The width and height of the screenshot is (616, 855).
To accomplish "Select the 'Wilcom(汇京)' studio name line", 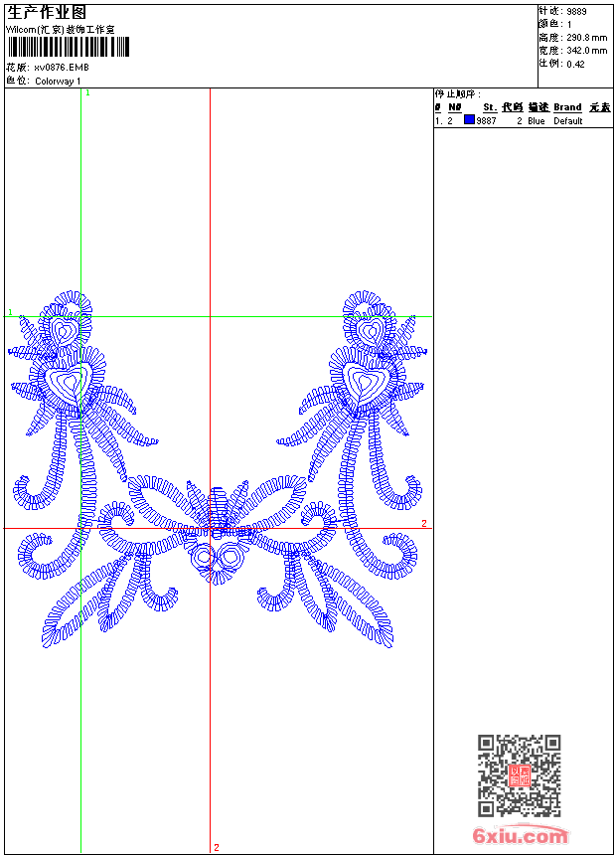I will coord(61,30).
